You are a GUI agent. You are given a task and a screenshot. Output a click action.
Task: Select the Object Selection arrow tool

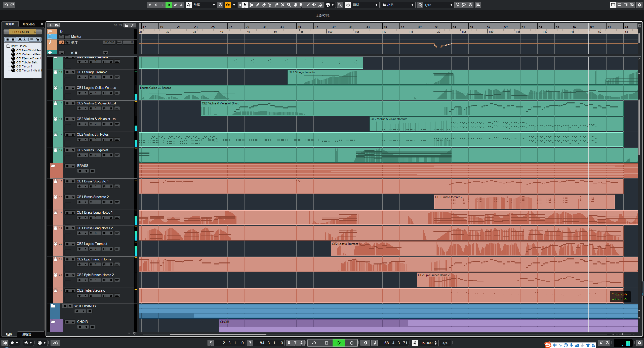245,5
